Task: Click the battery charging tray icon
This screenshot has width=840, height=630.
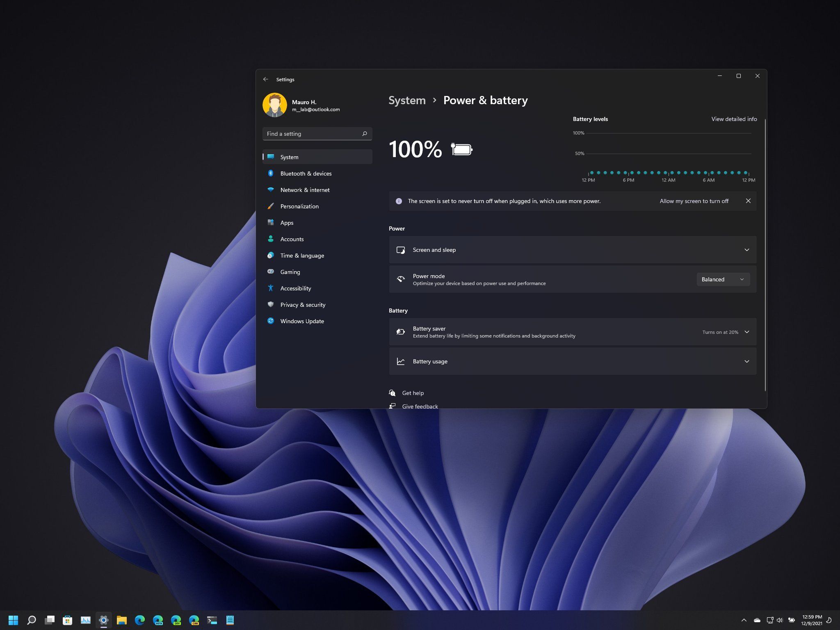Action: (792, 620)
